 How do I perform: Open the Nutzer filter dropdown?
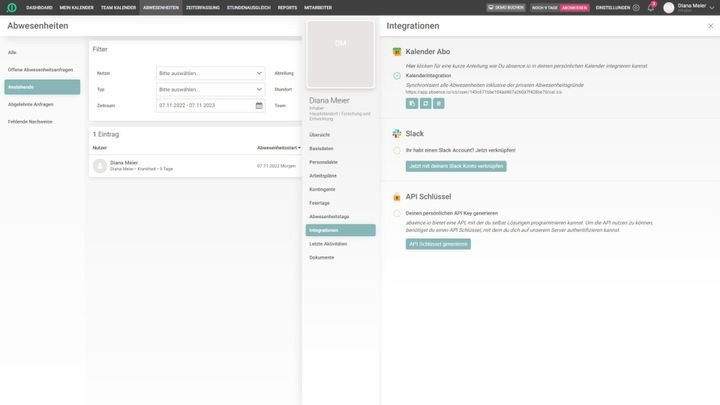coord(210,73)
